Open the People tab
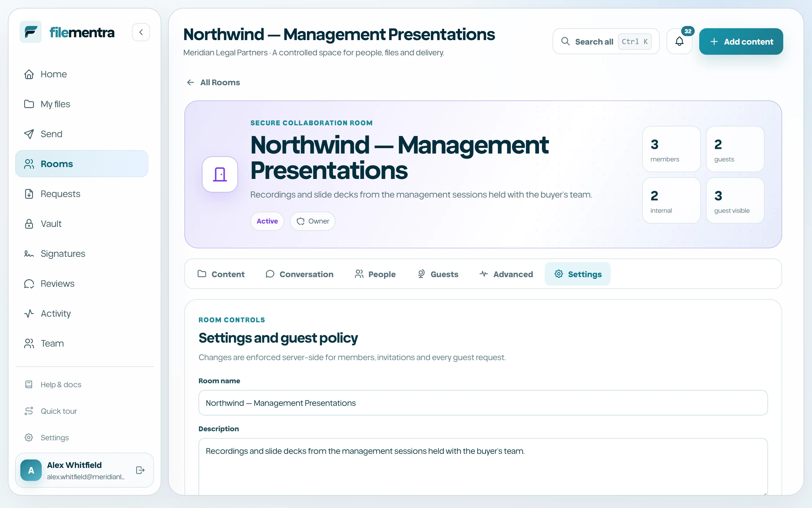Screen dimensions: 812x508 pos(375,274)
